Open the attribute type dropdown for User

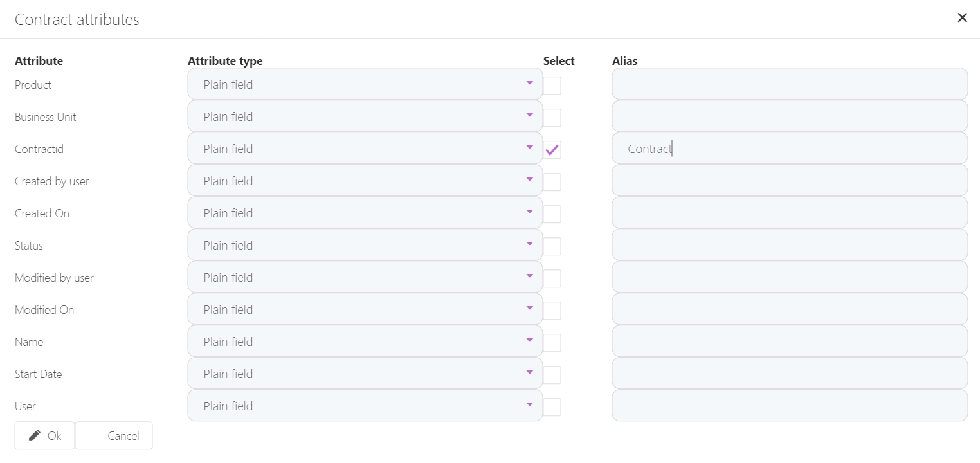click(530, 406)
